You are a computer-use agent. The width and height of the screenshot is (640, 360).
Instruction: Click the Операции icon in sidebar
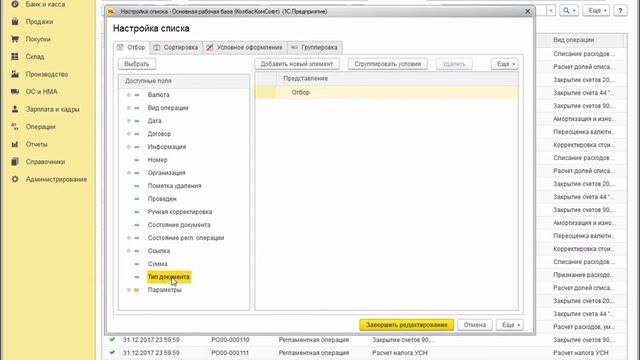(15, 127)
